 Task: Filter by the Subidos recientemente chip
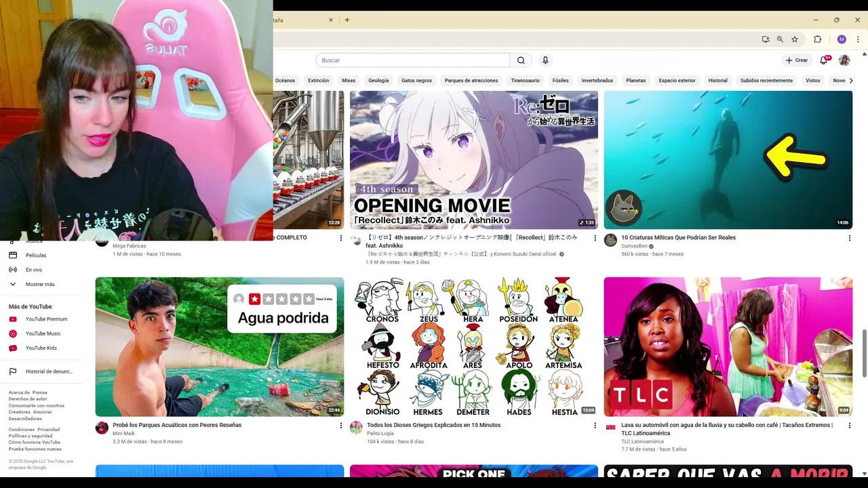tap(766, 81)
